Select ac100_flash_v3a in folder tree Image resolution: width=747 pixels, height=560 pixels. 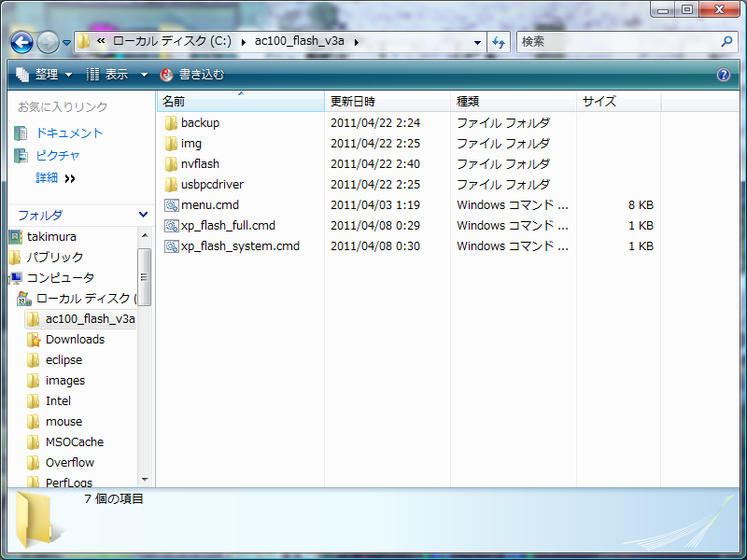(90, 319)
